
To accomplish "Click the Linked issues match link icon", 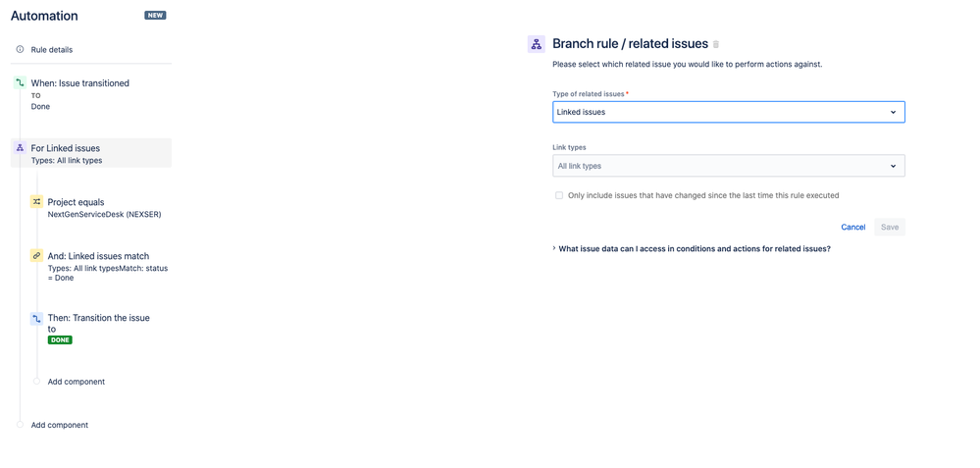I will 36,255.
